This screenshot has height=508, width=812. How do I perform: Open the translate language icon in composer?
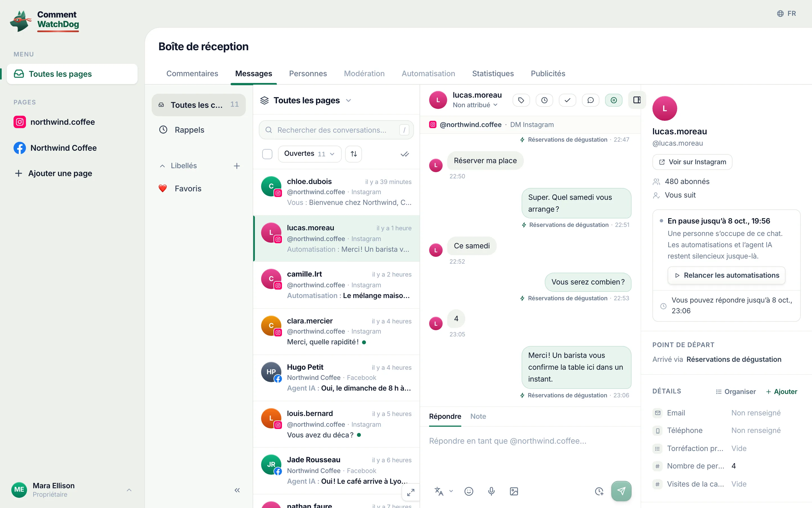point(439,491)
